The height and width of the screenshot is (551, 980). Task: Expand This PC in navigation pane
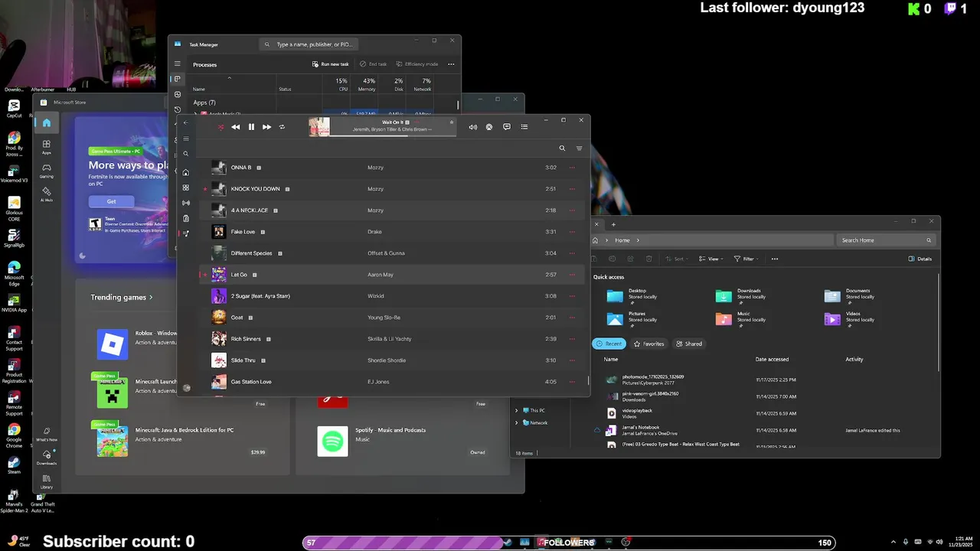(516, 411)
